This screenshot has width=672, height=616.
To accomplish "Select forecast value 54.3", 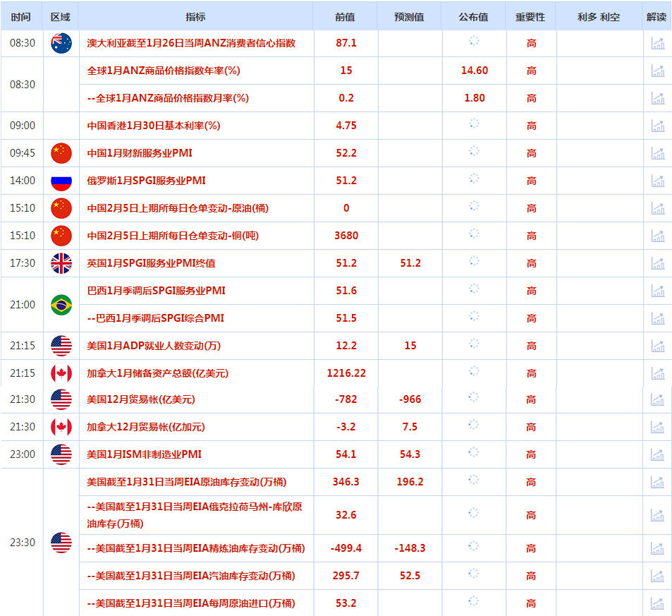I will (x=410, y=454).
